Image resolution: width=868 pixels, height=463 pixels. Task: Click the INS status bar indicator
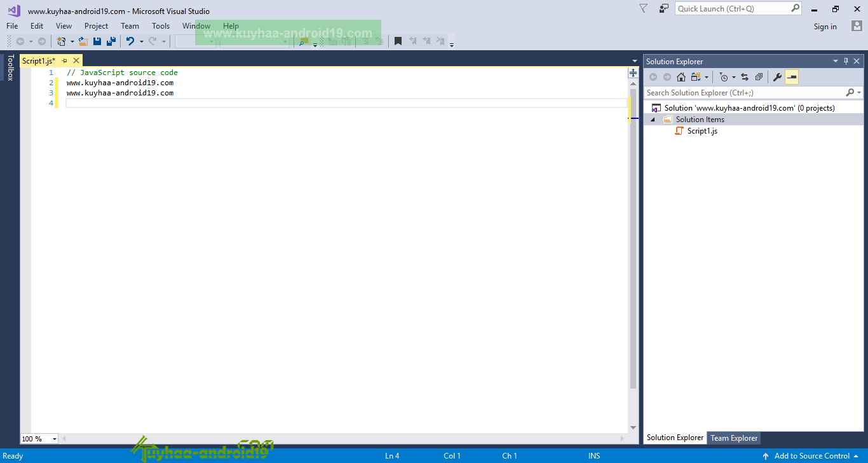(x=594, y=455)
